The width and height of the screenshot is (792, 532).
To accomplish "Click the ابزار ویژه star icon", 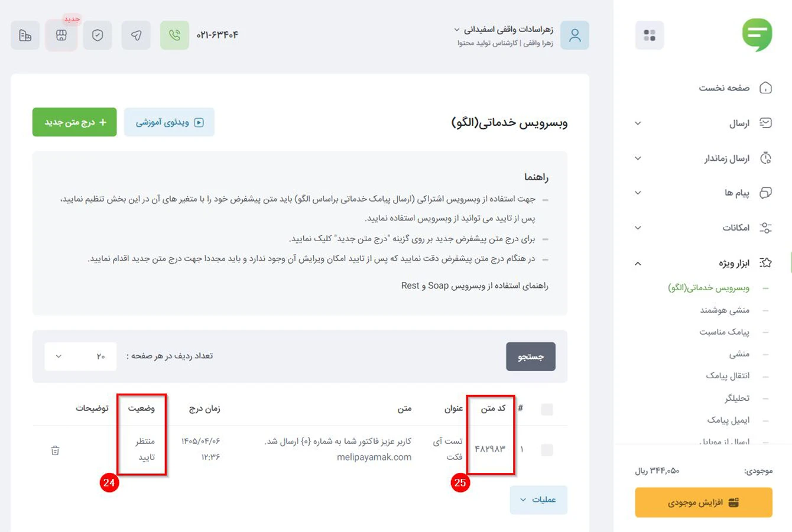I will pos(765,263).
